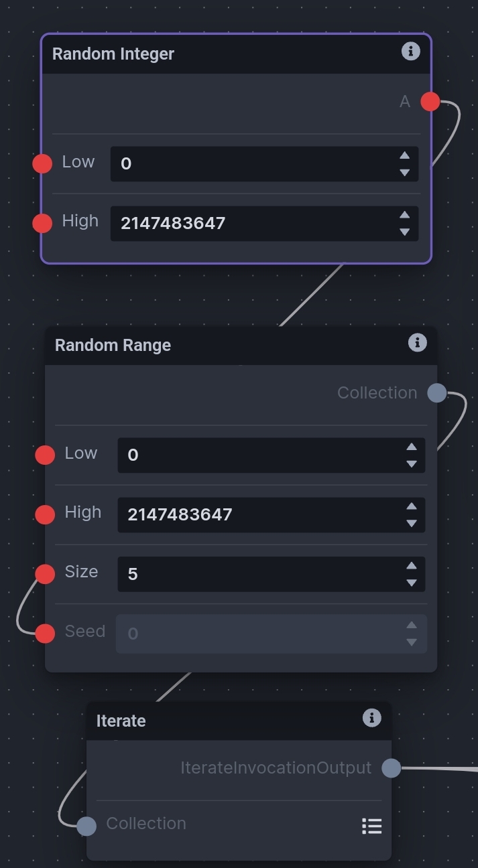
Task: Click the disabled Seed field on Random Range
Action: [261, 634]
